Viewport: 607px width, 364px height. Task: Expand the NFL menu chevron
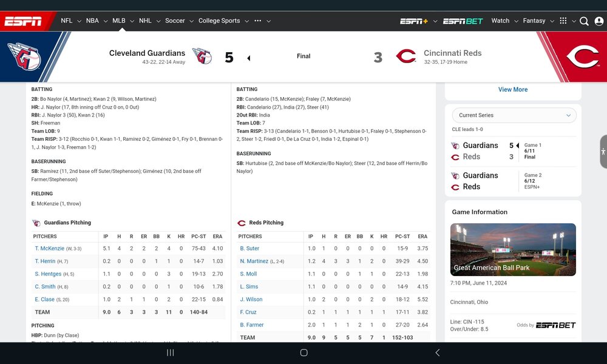79,21
